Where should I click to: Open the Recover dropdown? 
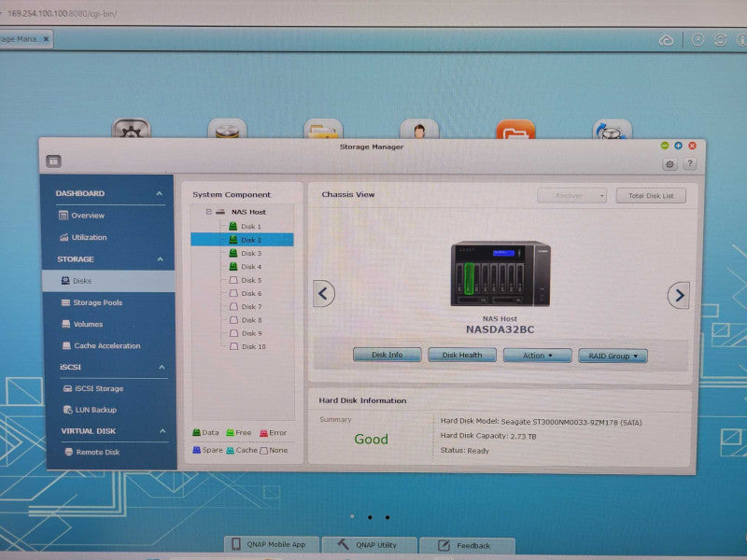coord(571,195)
